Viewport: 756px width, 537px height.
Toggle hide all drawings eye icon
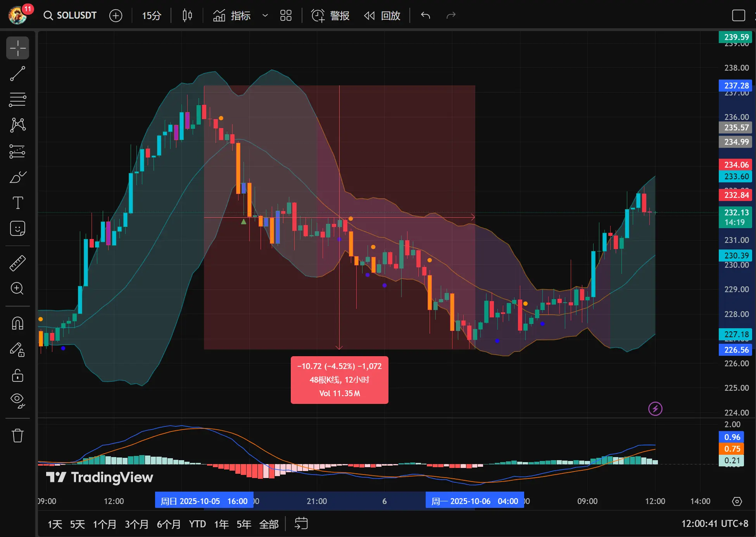click(17, 400)
